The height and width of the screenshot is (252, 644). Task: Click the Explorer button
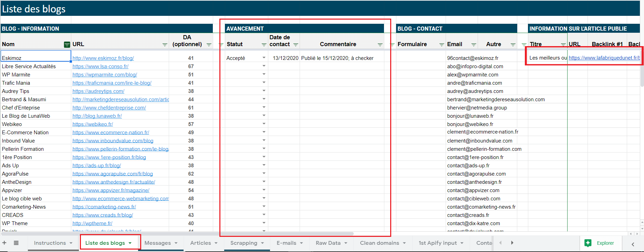pos(600,243)
